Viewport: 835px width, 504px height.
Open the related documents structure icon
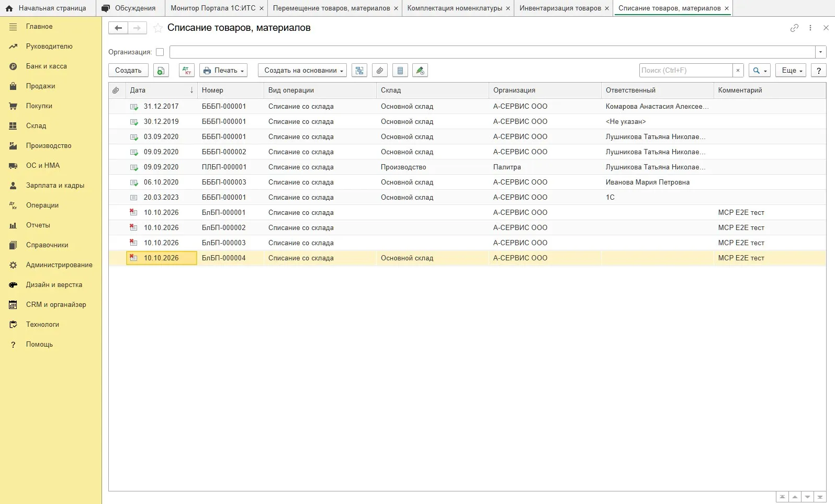tap(359, 71)
